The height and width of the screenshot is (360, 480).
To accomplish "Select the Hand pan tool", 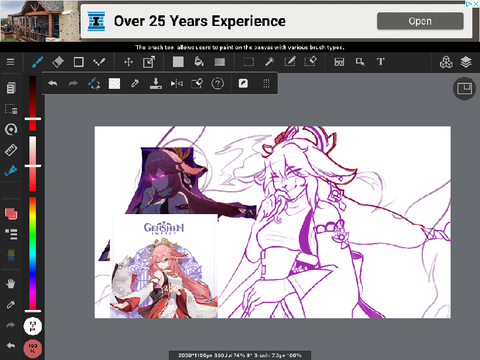I will (11, 284).
